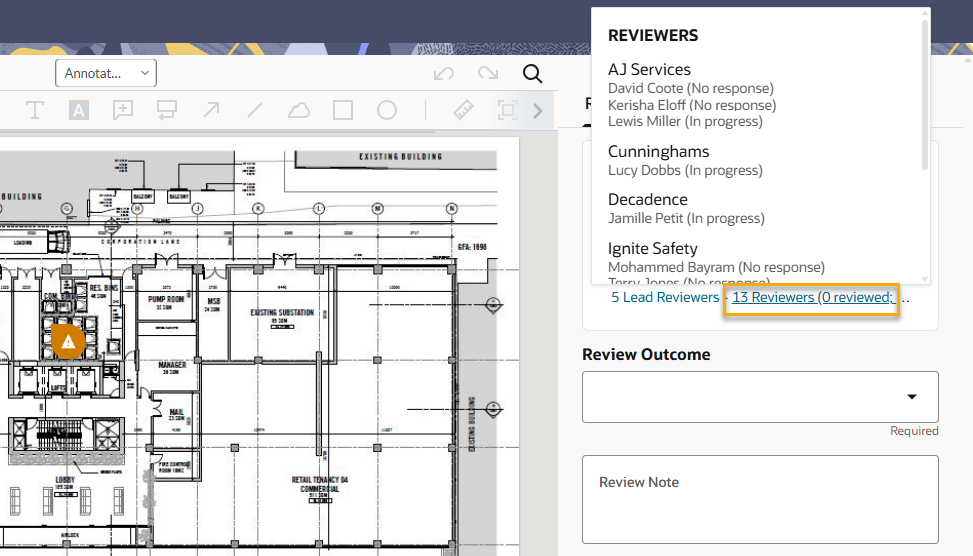The image size is (973, 556).
Task: Open the Annotations mode dropdown
Action: coord(106,73)
